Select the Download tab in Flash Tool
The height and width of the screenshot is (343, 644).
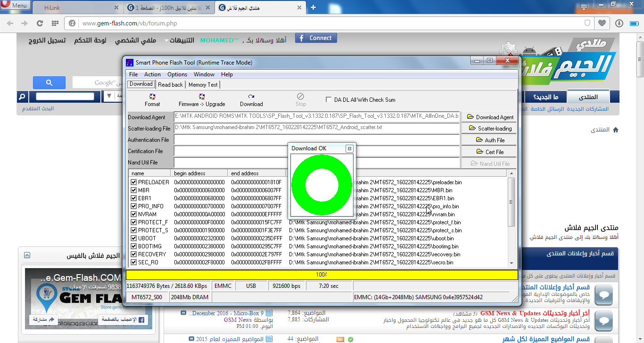click(x=141, y=84)
